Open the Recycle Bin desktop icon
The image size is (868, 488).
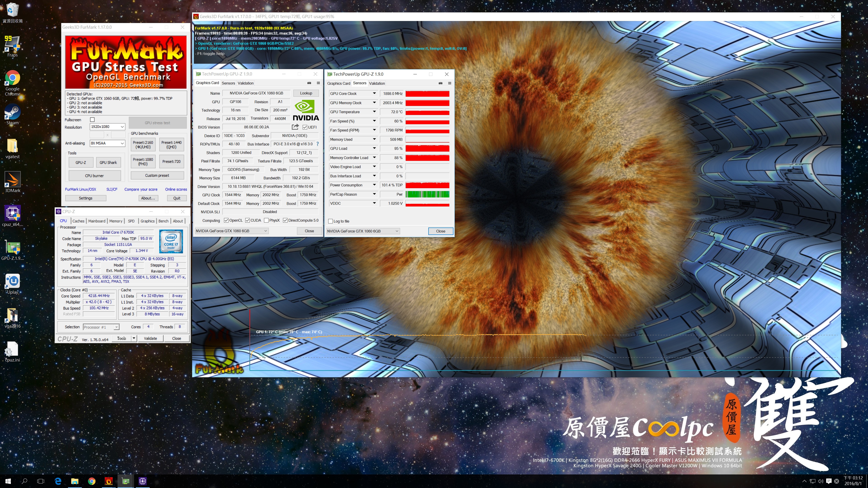coord(12,13)
